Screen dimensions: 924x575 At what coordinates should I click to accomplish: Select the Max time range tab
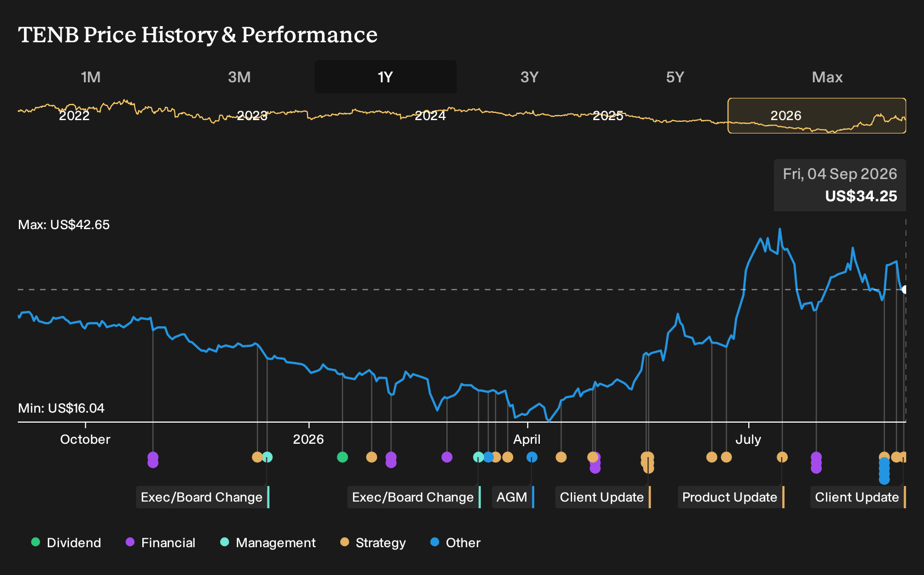(x=827, y=77)
